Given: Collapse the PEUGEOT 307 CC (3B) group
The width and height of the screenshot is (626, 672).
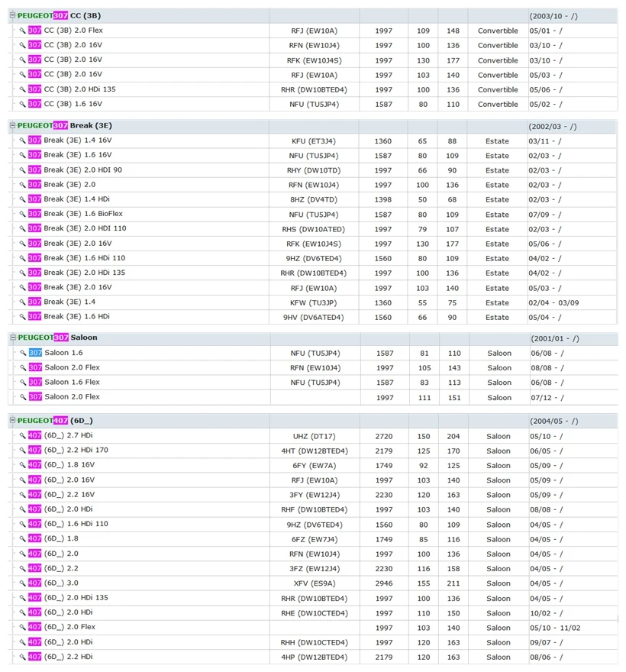Looking at the screenshot, I should pyautogui.click(x=12, y=15).
